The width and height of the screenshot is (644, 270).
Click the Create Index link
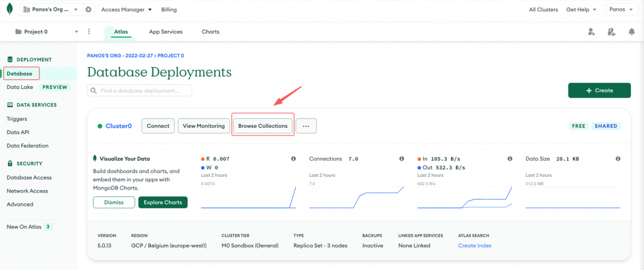[x=475, y=245]
